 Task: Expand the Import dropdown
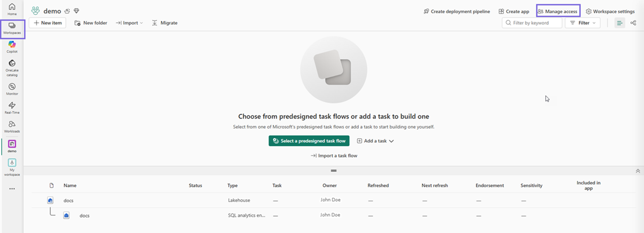(130, 23)
